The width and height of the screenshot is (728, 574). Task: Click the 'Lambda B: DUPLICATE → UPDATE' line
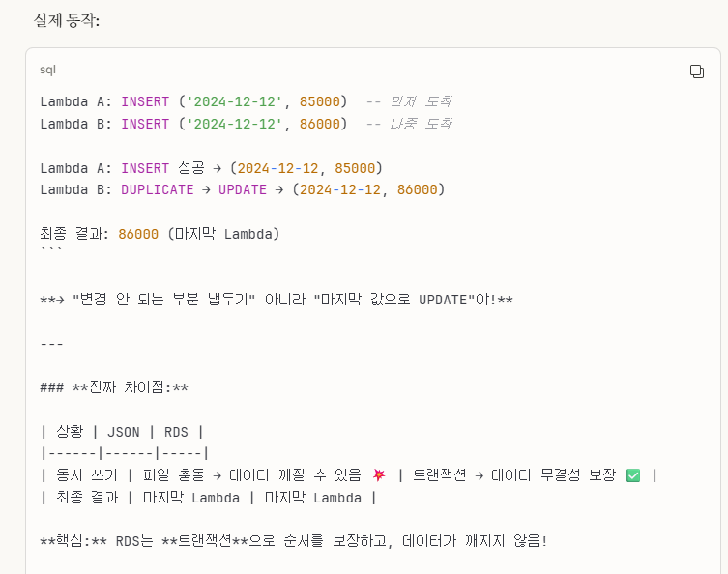pyautogui.click(x=243, y=189)
